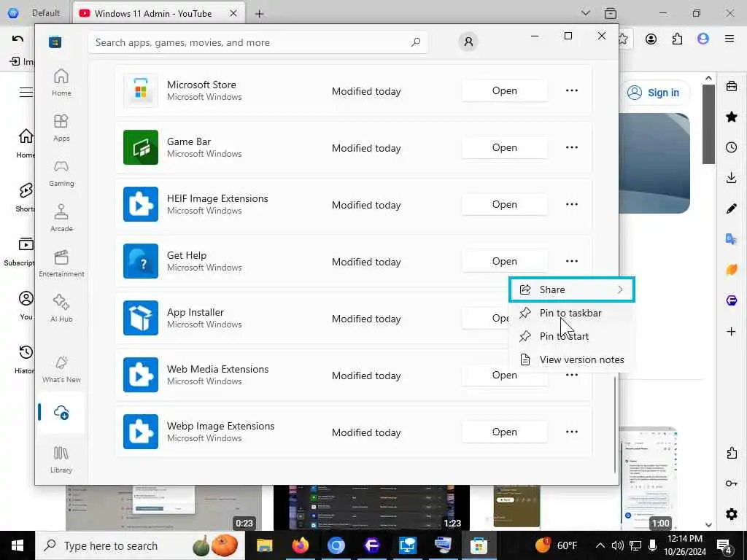Click the Windows taskbar search box
Viewport: 747px width, 560px height.
pos(141,545)
